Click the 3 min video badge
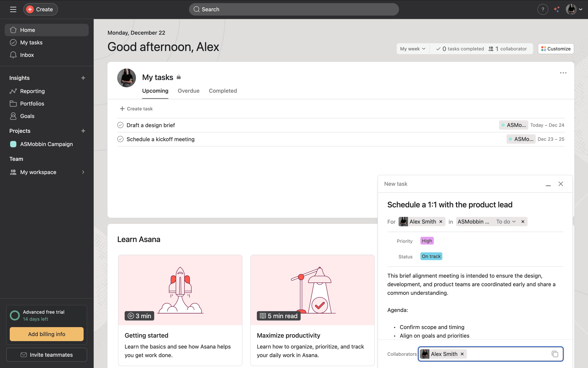588x368 pixels. click(x=139, y=316)
